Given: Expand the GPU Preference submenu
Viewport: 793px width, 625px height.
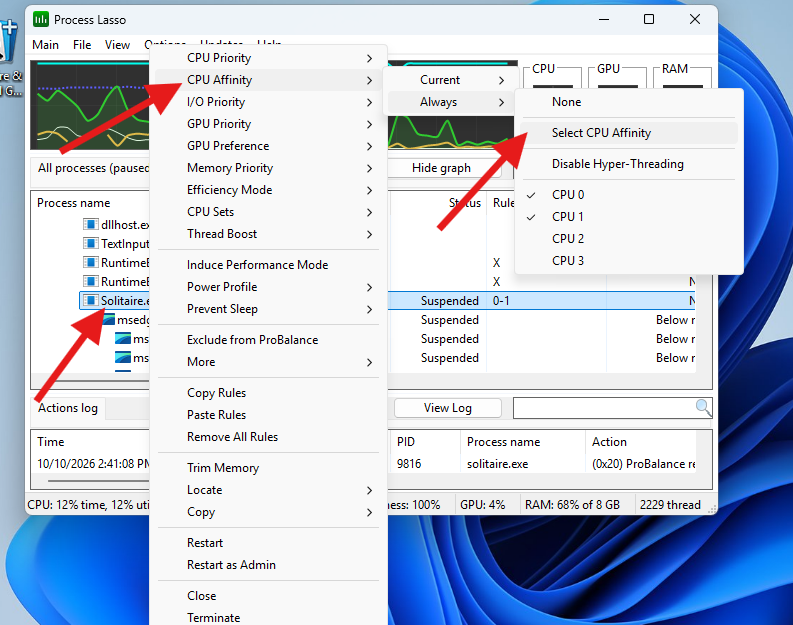Looking at the screenshot, I should [269, 146].
